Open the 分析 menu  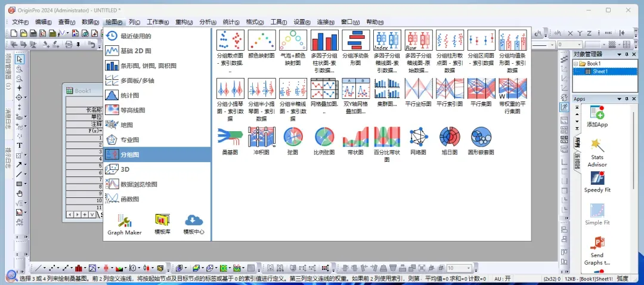pos(208,22)
